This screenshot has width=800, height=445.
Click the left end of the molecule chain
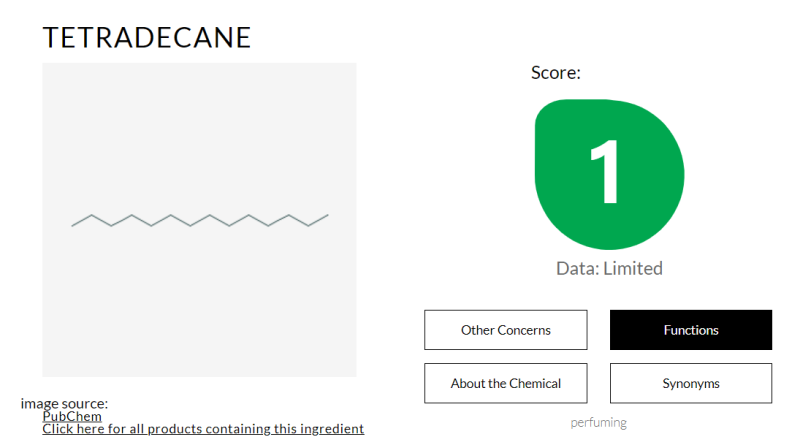tap(73, 225)
